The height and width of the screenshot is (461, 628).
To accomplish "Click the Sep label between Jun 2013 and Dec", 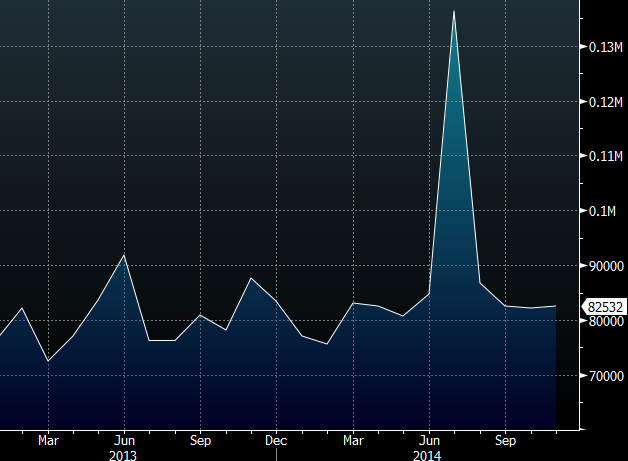I will (200, 441).
